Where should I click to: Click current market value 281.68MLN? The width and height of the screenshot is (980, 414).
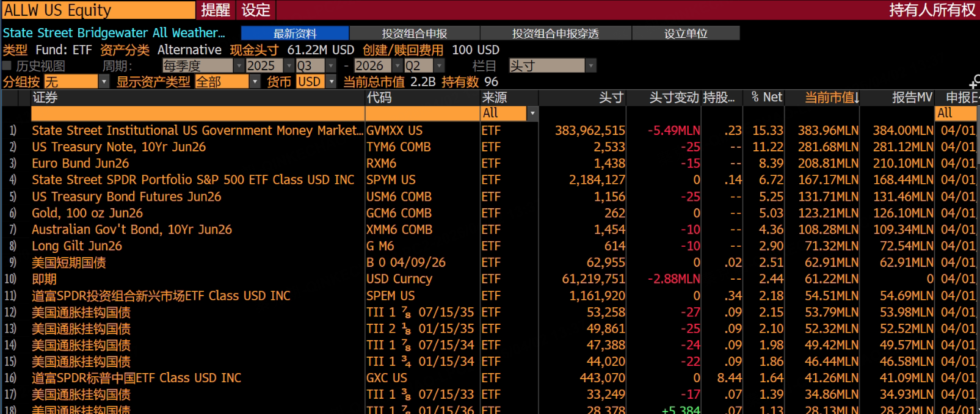[828, 147]
